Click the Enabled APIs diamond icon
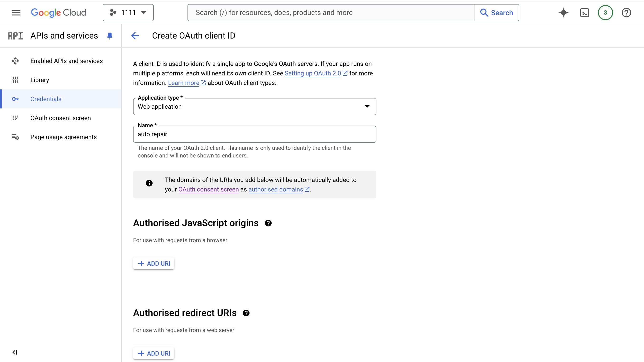This screenshot has width=644, height=362. coord(15,61)
